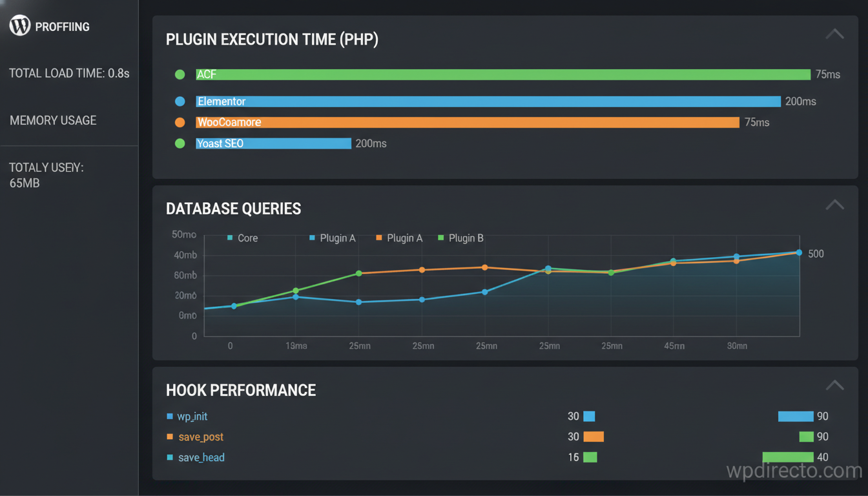Toggle the blue Plugin A legend entry

tap(333, 238)
